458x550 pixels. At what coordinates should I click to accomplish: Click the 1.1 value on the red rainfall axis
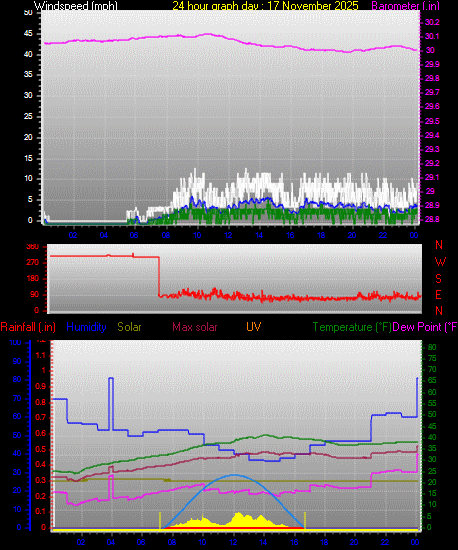[41, 356]
